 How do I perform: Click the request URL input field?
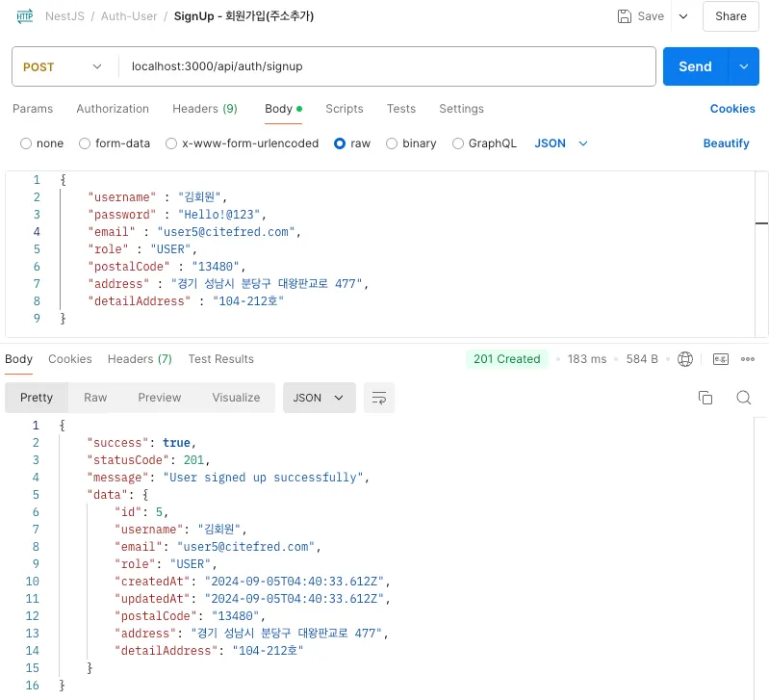point(385,66)
